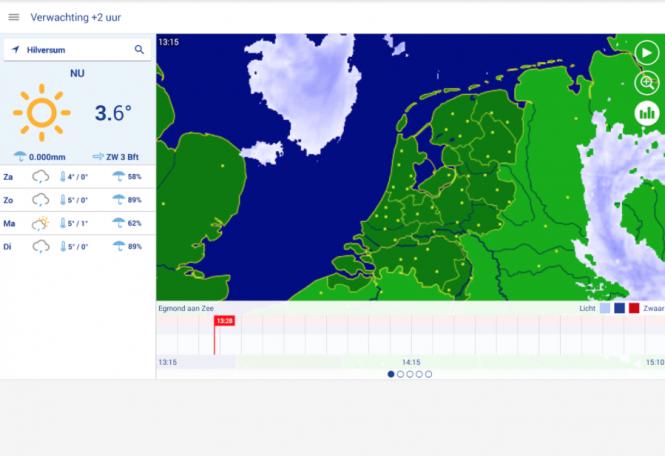Tap the location arrow icon next to Hilversum

(x=16, y=50)
